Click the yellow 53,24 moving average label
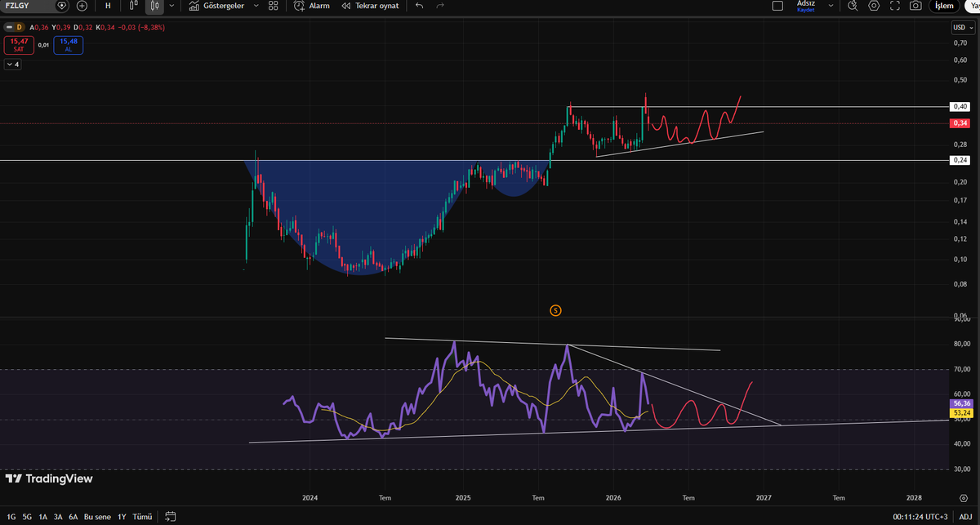 click(x=960, y=413)
